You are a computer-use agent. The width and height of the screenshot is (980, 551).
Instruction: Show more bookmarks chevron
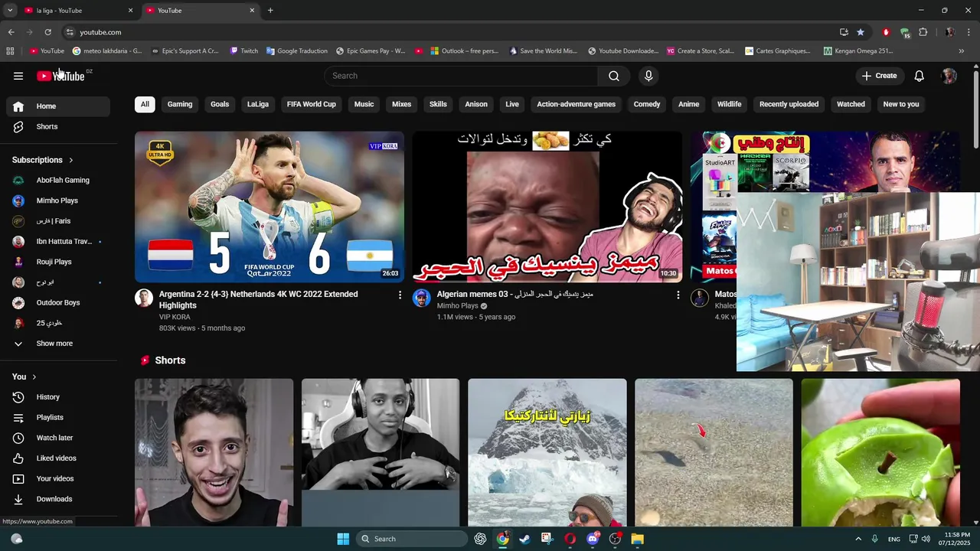point(962,51)
